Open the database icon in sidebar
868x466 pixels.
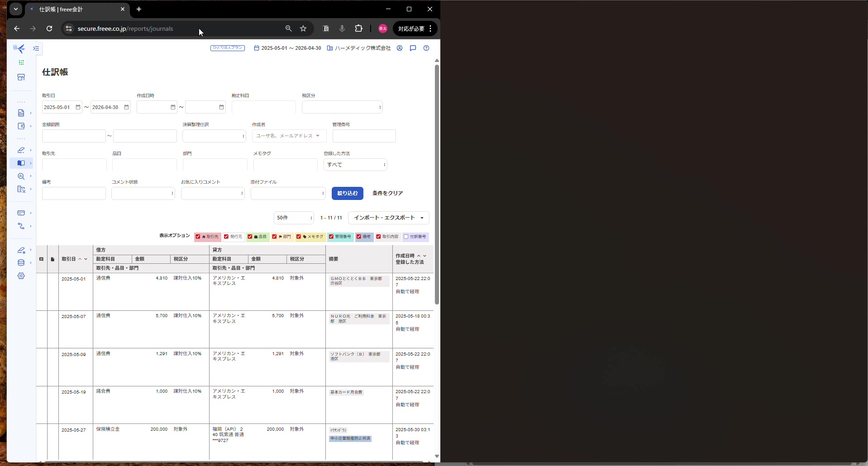click(21, 263)
